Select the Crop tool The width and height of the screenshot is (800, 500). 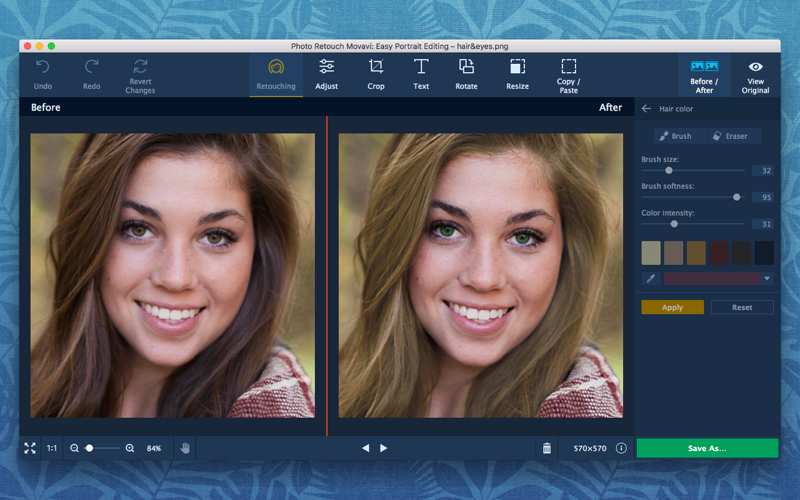[x=376, y=75]
